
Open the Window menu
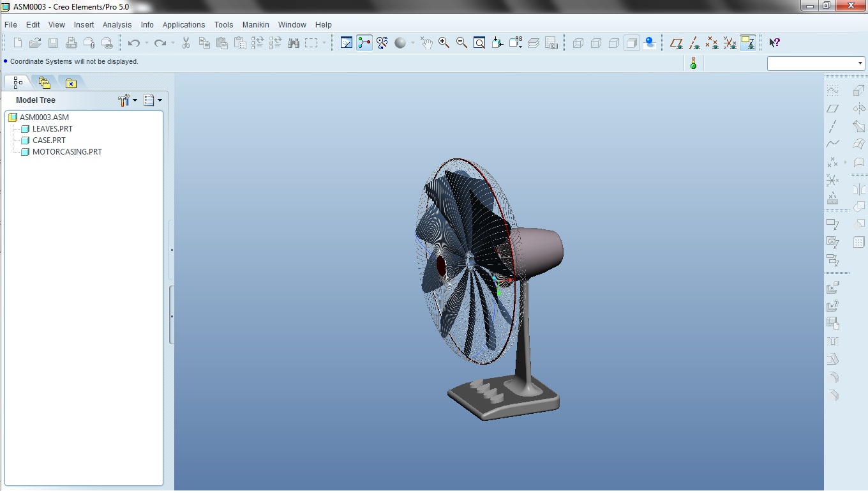pyautogui.click(x=292, y=25)
